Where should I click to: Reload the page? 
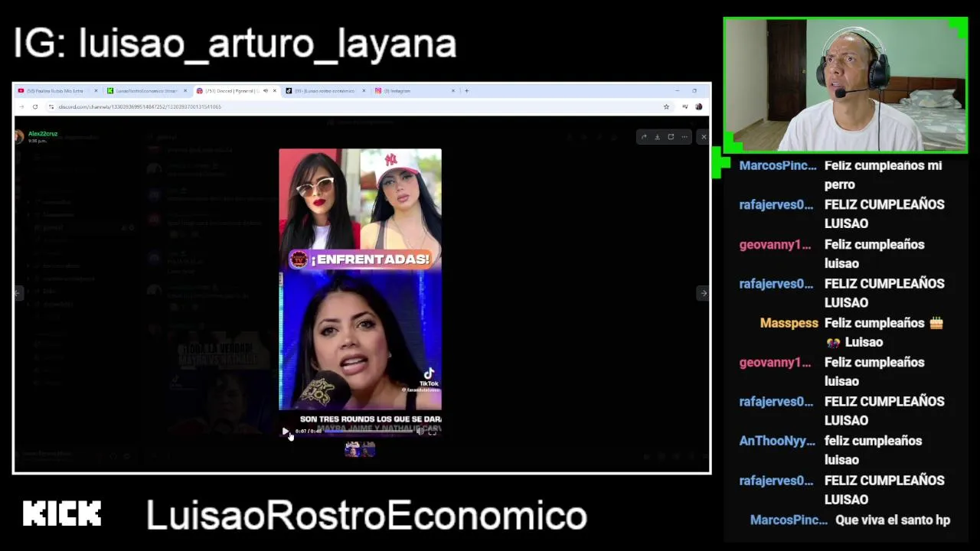point(35,107)
